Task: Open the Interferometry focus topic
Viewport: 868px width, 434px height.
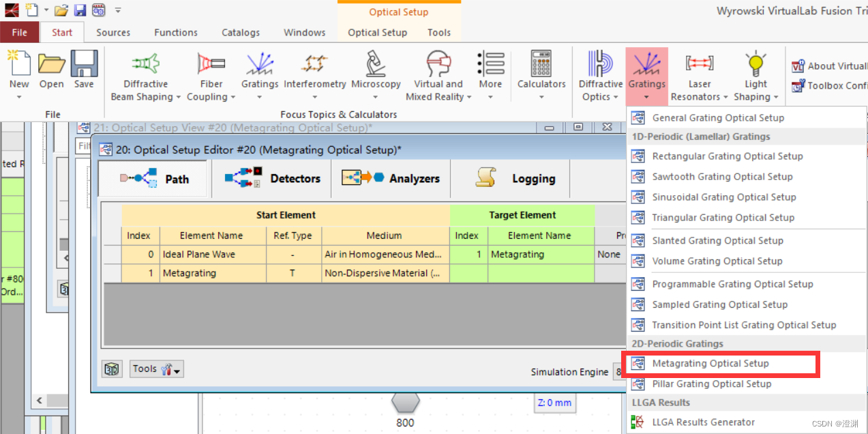Action: [x=314, y=75]
